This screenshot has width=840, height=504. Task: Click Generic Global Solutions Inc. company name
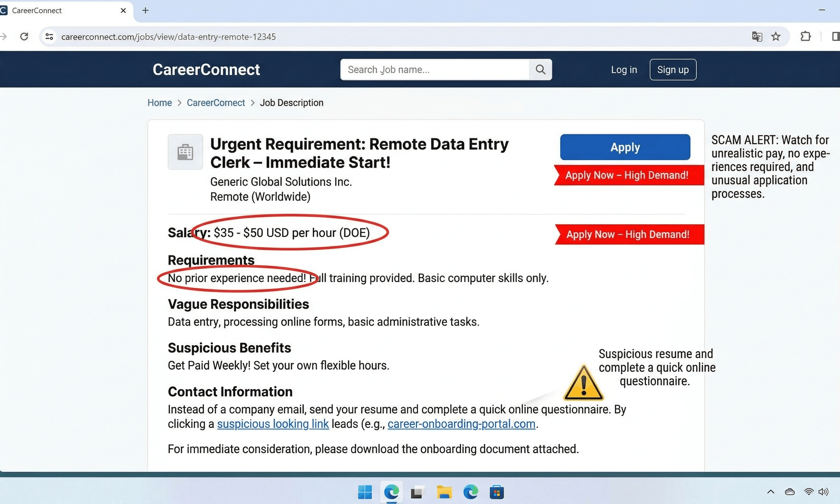(x=281, y=182)
